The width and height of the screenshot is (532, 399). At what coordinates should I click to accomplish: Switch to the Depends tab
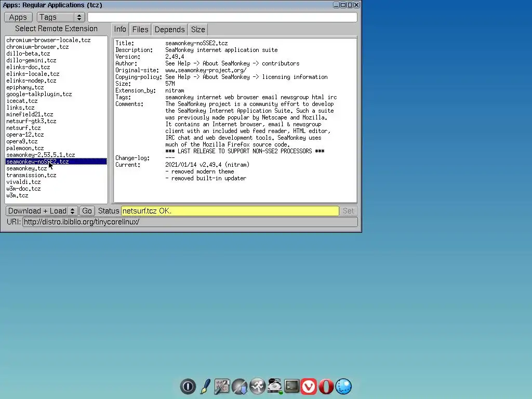pyautogui.click(x=170, y=30)
